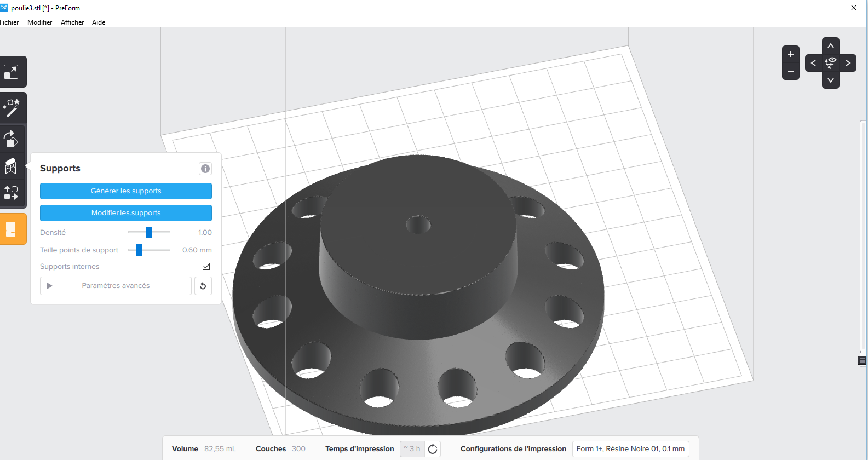Click Modifier les supports button

tap(126, 213)
